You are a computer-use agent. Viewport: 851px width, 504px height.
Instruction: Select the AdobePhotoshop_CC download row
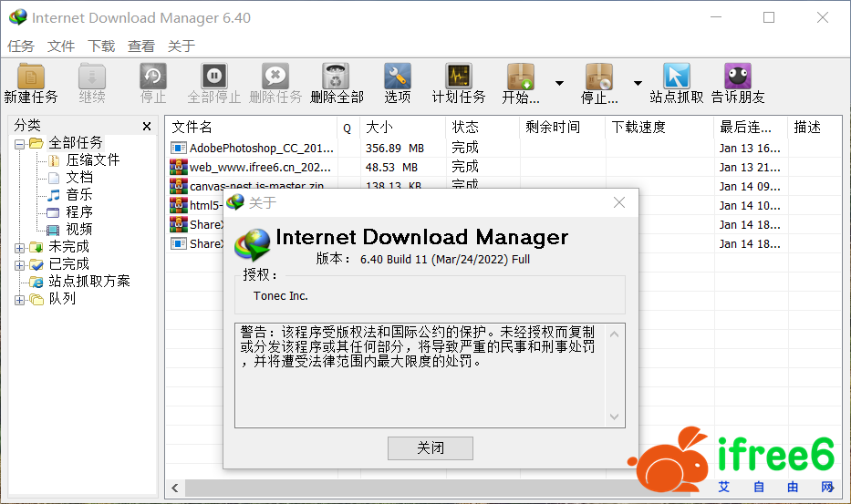(x=255, y=148)
